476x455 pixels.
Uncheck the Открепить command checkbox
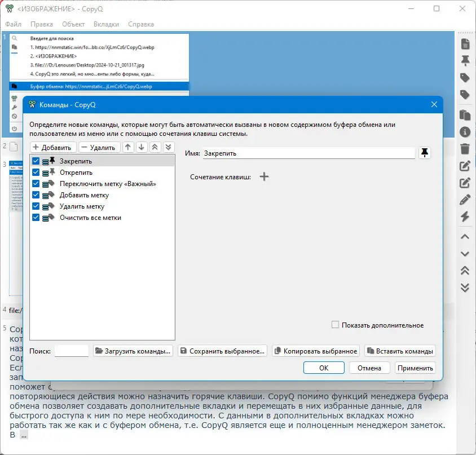36,172
